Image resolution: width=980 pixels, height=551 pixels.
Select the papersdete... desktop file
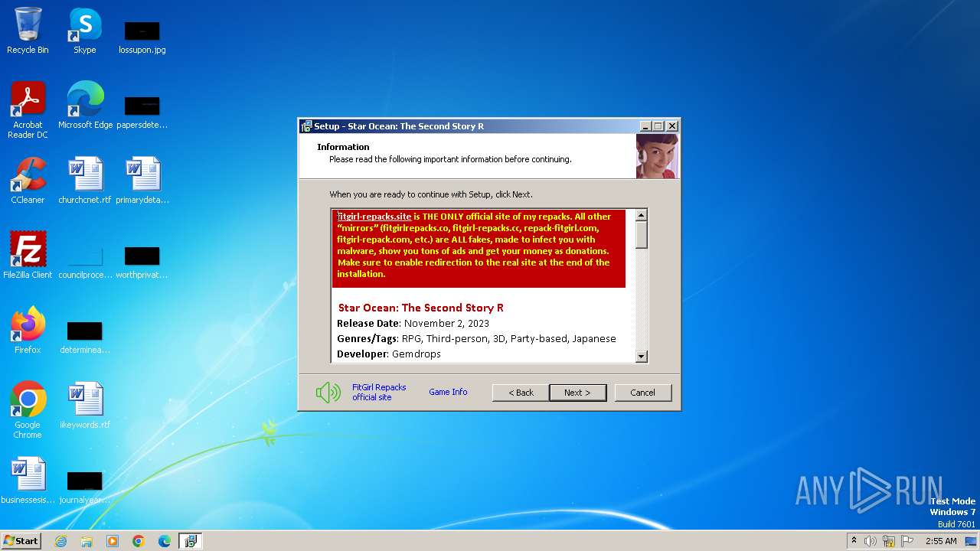coord(142,112)
